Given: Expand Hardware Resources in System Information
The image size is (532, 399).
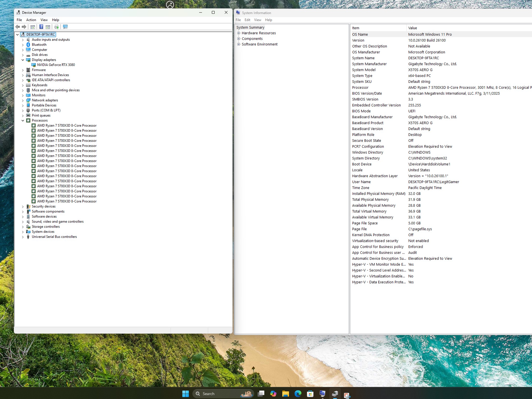Looking at the screenshot, I should click(x=238, y=33).
